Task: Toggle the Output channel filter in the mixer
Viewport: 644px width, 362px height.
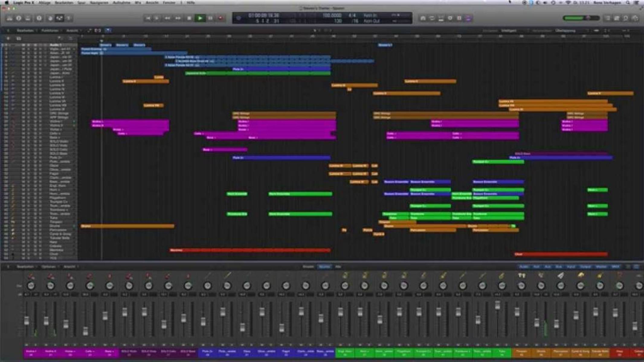Action: pyautogui.click(x=585, y=267)
